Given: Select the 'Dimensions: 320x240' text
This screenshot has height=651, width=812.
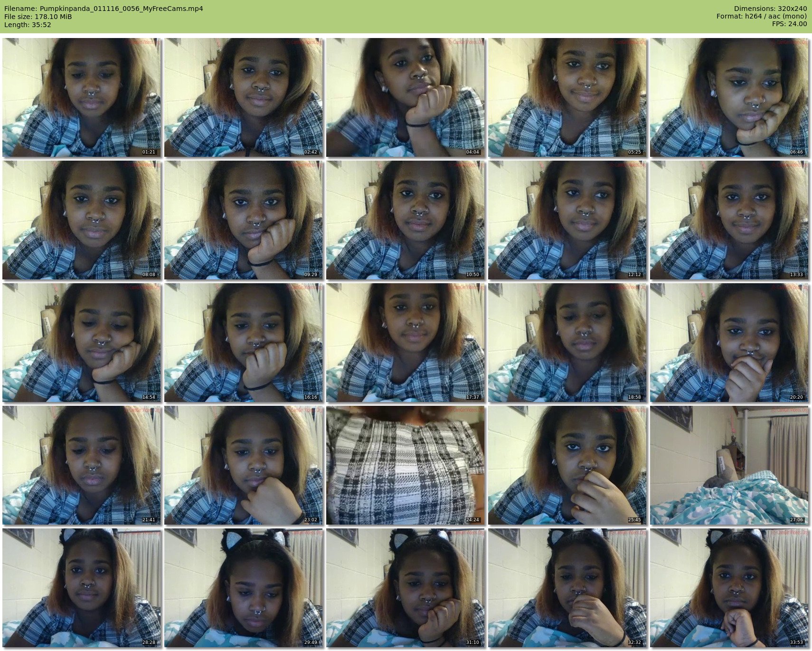Looking at the screenshot, I should click(770, 9).
